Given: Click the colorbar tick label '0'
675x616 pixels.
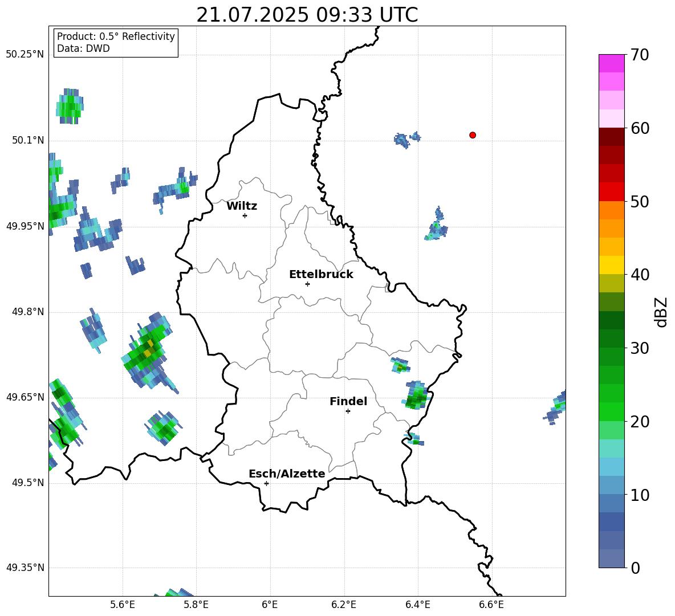Looking at the screenshot, I should [635, 568].
